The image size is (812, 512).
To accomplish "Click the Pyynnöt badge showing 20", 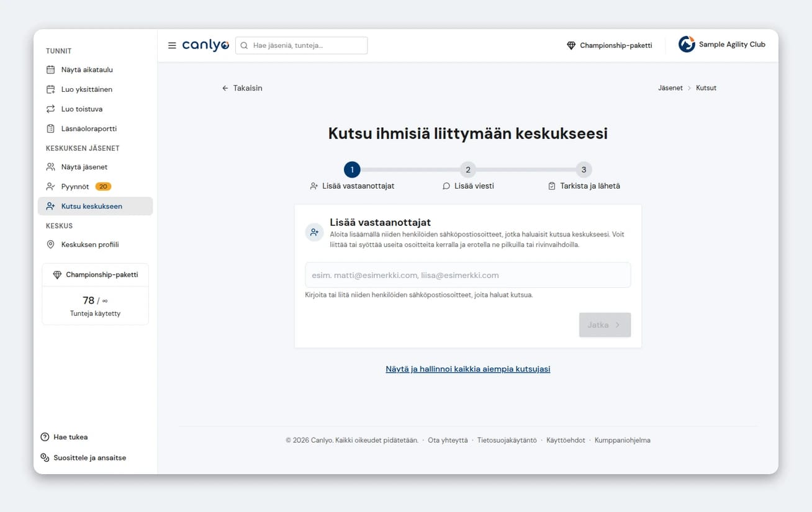I will 103,186.
